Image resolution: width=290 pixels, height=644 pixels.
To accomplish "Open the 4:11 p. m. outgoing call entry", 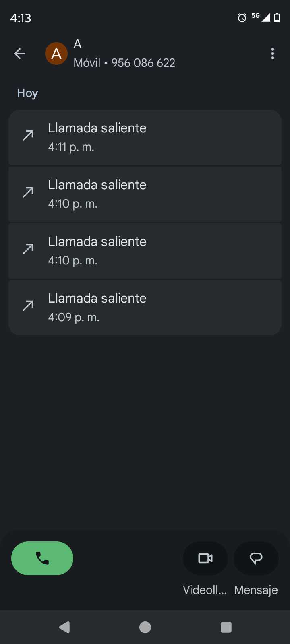I will [x=145, y=137].
